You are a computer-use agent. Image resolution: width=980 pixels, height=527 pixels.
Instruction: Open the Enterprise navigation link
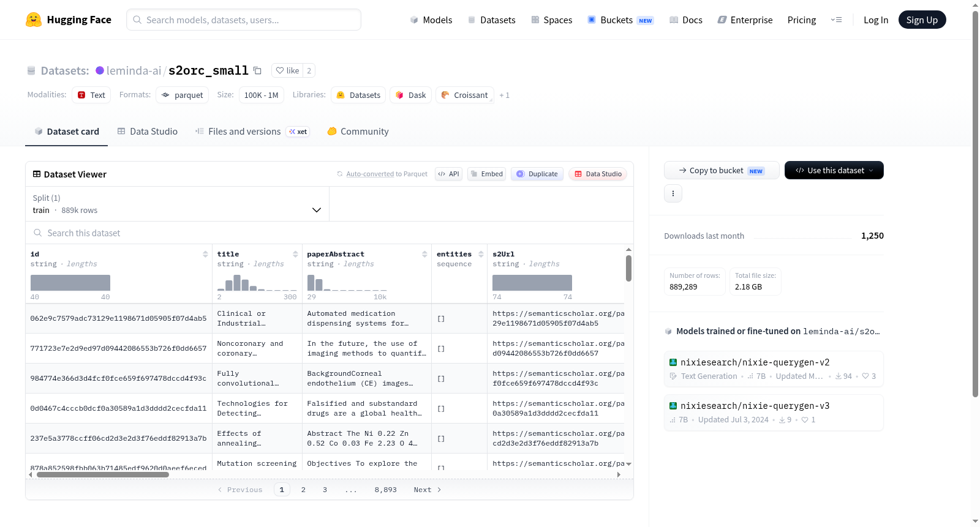(745, 20)
